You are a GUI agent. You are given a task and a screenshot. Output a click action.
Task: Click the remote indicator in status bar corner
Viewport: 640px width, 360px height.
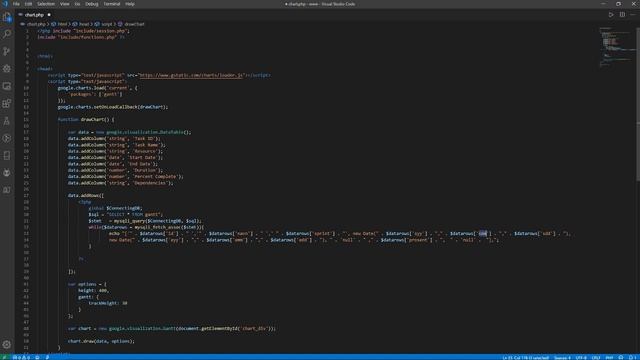click(4, 357)
